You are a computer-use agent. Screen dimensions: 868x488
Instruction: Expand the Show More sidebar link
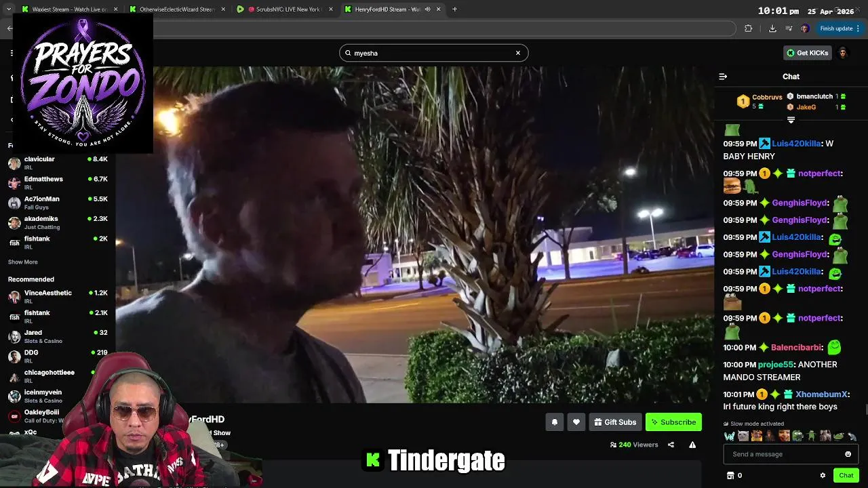[22, 262]
